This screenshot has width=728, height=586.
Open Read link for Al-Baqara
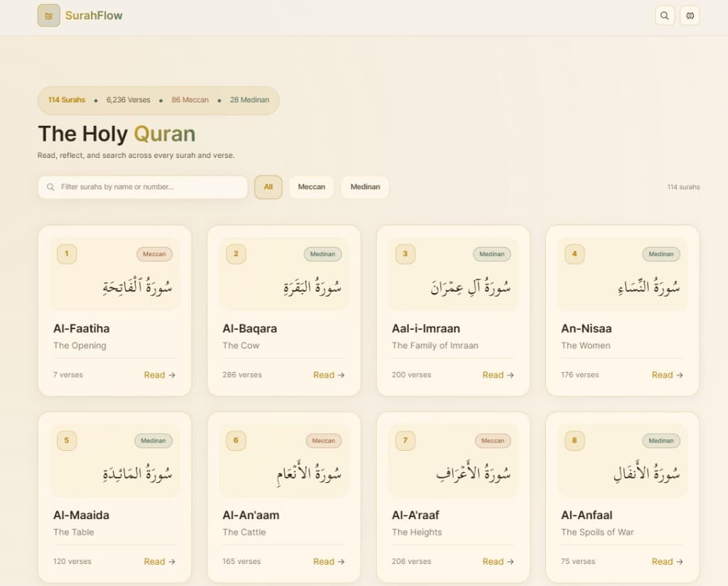point(328,375)
